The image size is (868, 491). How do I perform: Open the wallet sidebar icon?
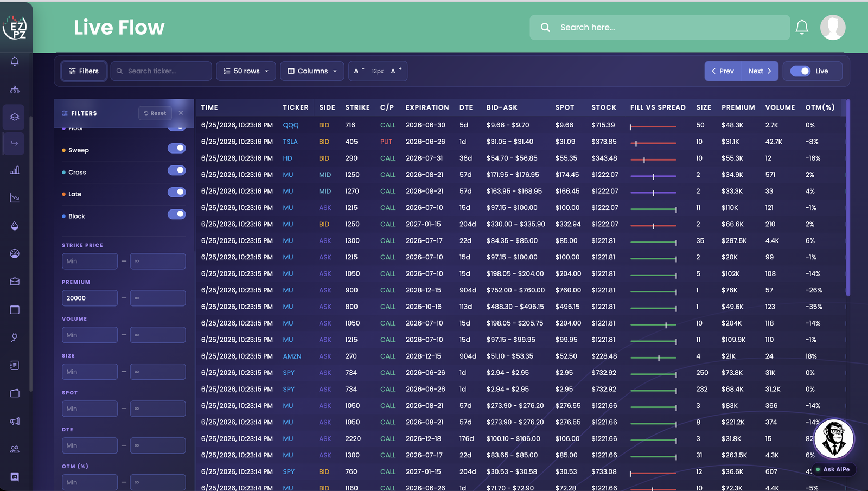coord(15,393)
